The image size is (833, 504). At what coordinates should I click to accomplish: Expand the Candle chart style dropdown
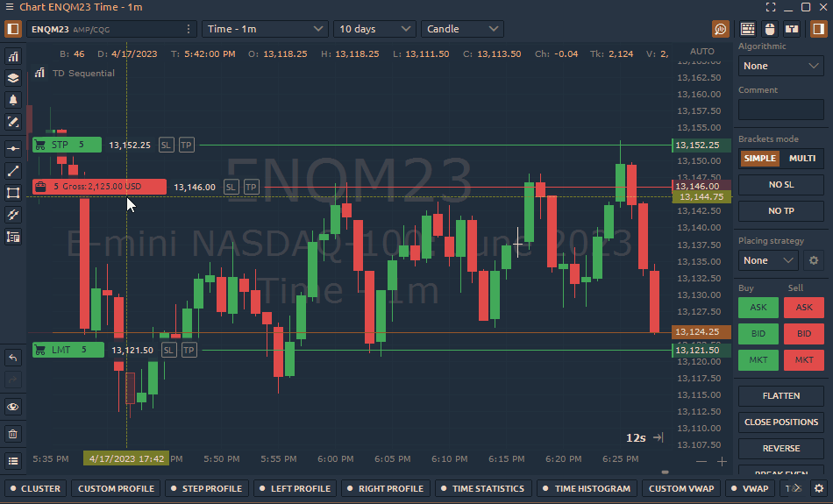point(462,29)
